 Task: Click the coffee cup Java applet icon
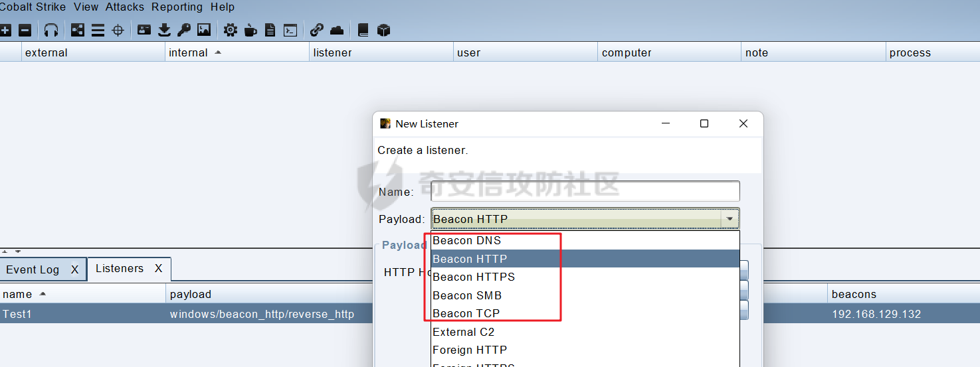[x=250, y=30]
